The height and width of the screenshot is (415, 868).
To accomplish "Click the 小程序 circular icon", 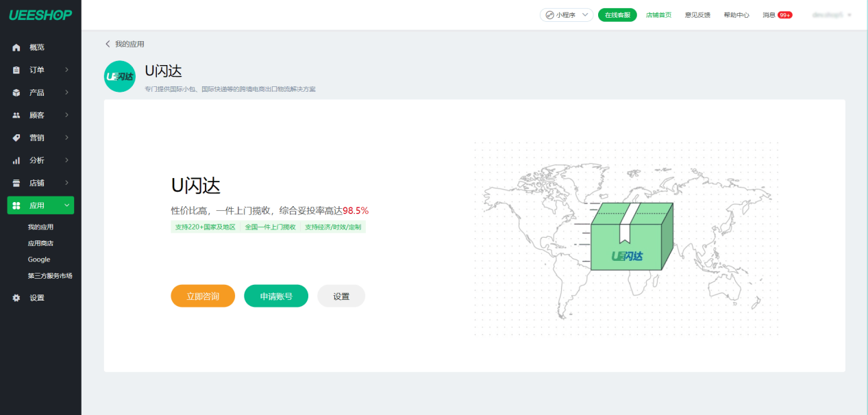I will click(x=549, y=14).
